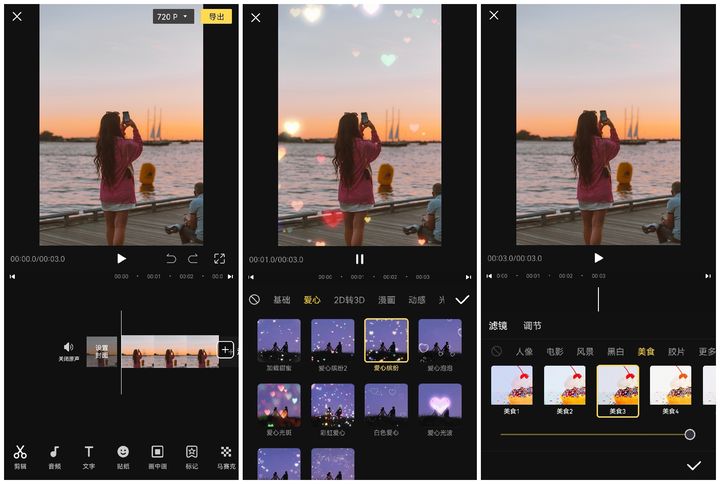Switch to the 基础 effects tab
Viewport: 720px width, 484px height.
pyautogui.click(x=282, y=300)
